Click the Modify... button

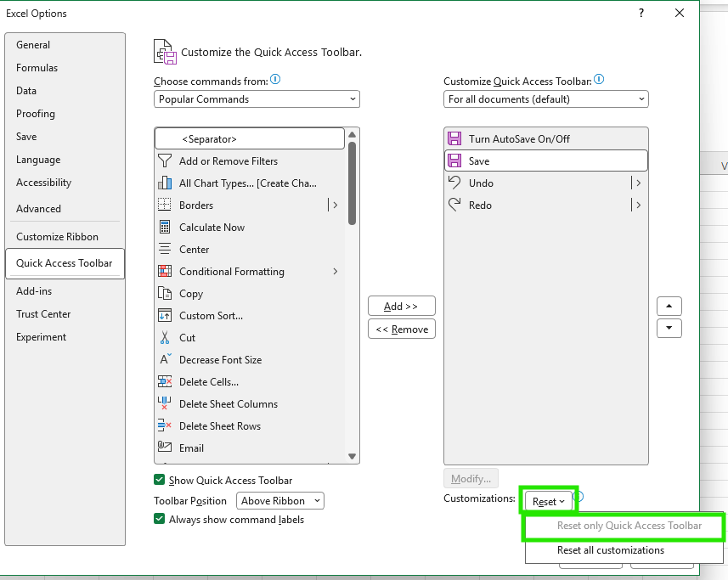coord(471,478)
